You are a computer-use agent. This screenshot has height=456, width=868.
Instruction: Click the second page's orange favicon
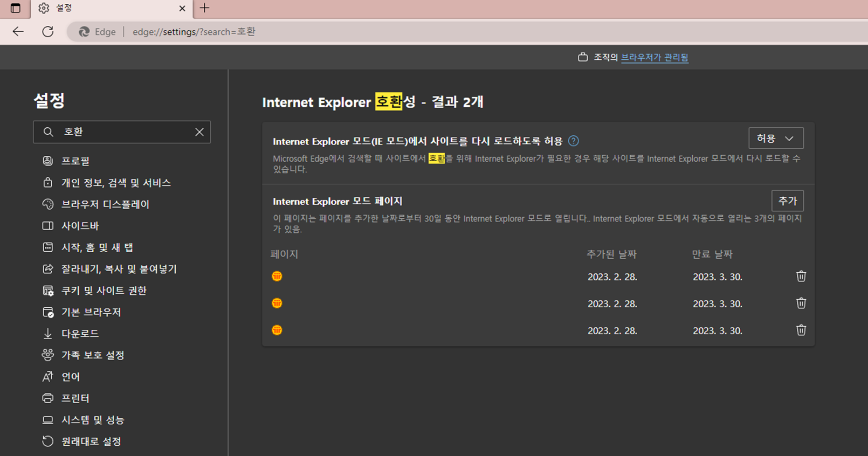click(x=277, y=303)
